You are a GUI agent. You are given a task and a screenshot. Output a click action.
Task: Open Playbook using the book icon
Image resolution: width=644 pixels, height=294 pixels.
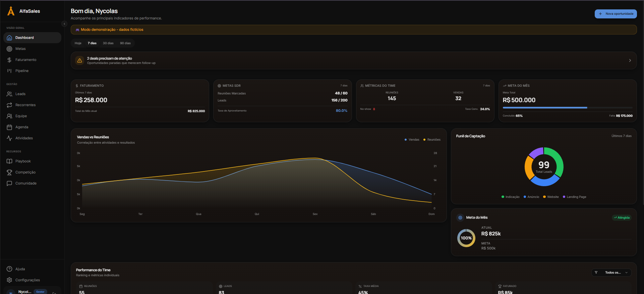pos(9,161)
